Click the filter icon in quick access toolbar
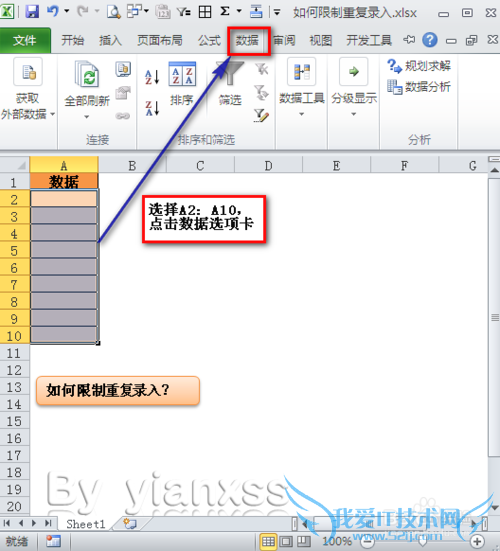The height and width of the screenshot is (551, 500). click(183, 12)
